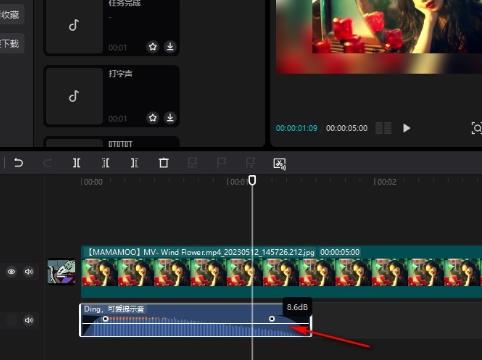
Task: Click the undo arrow in timeline toolbar
Action: click(18, 163)
